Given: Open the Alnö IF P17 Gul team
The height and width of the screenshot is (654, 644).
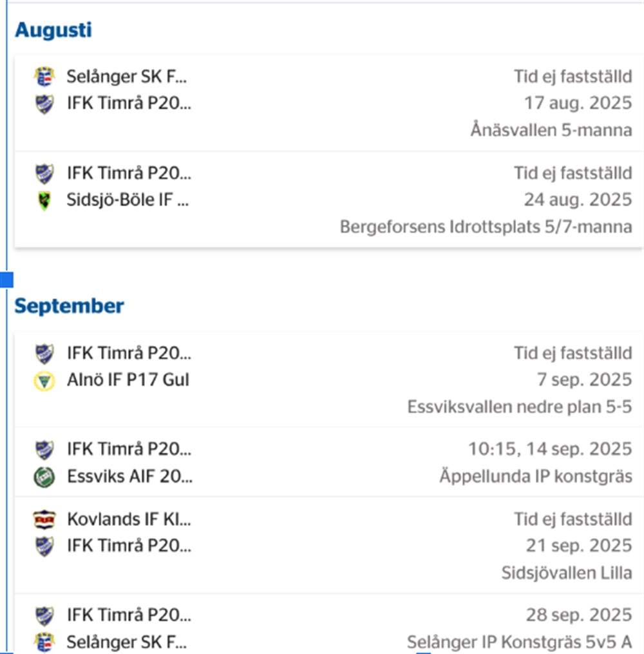Looking at the screenshot, I should [128, 380].
